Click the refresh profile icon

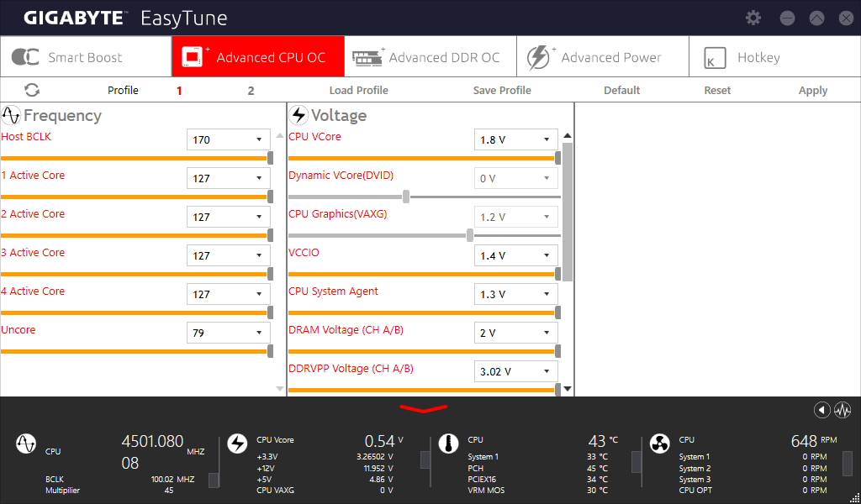(32, 90)
